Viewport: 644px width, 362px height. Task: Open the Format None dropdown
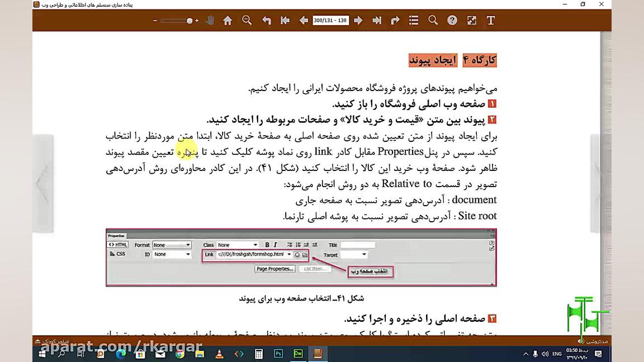172,245
